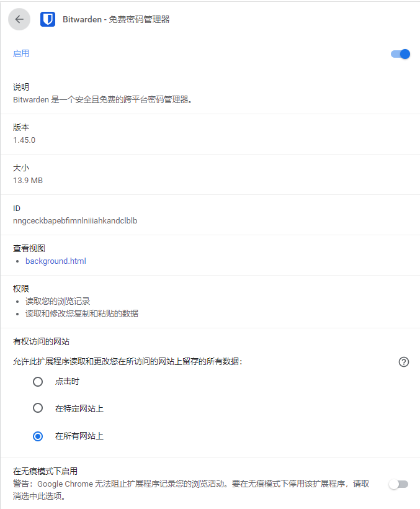The width and height of the screenshot is (420, 509).
Task: Click the 说明 heading
Action: pos(21,87)
